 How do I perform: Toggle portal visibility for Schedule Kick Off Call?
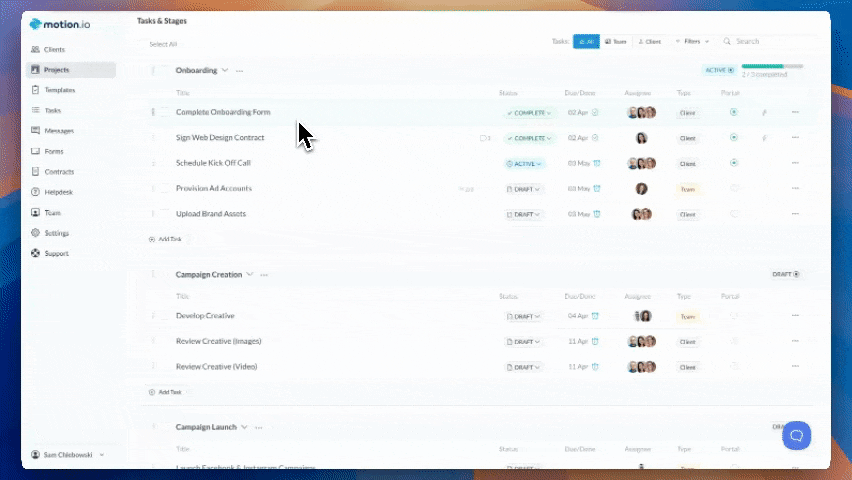coord(734,163)
